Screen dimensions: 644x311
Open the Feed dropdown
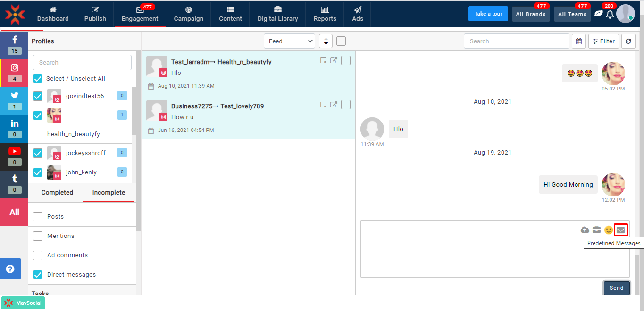click(x=289, y=41)
